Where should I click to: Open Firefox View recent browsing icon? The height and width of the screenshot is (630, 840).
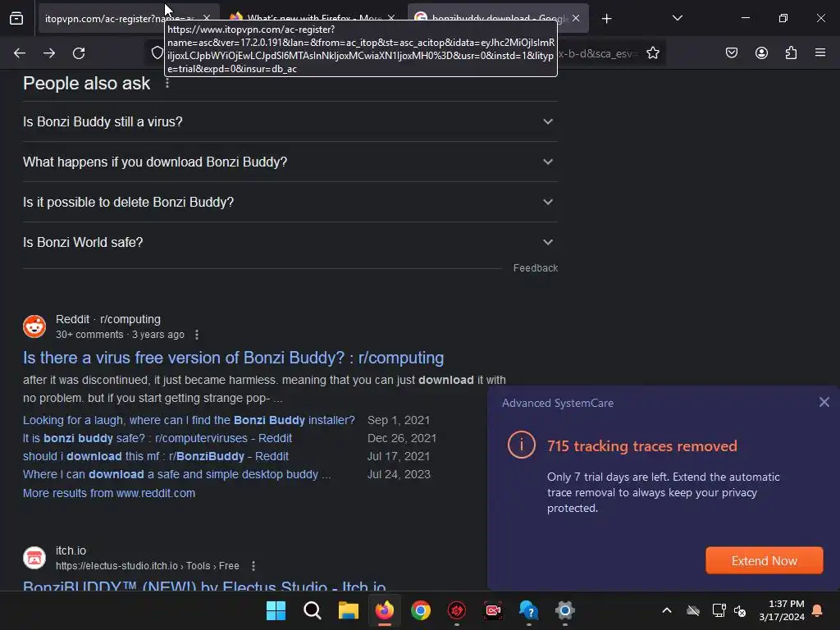click(16, 19)
